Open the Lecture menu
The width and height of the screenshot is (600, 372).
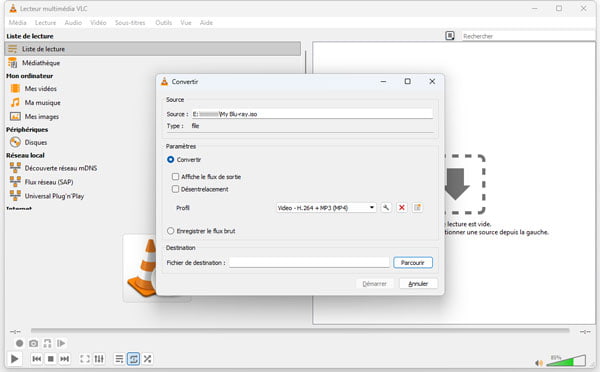(46, 23)
